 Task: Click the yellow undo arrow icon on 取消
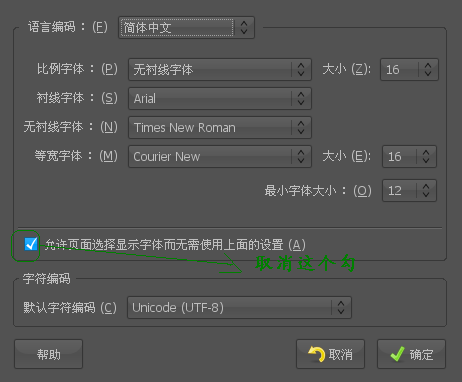point(316,354)
